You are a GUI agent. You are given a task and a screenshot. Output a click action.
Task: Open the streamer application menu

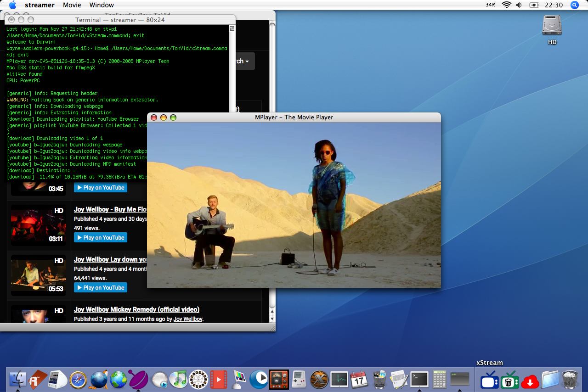[x=40, y=5]
